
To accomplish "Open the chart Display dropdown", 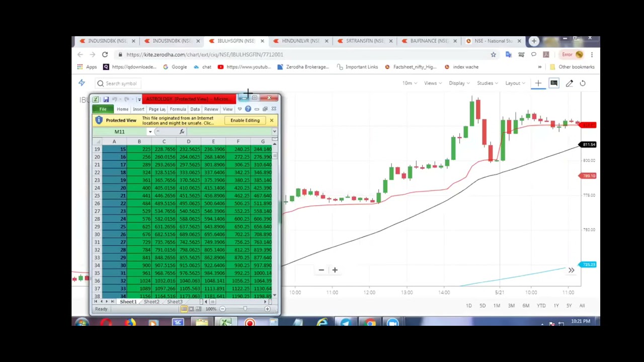I will (x=459, y=83).
